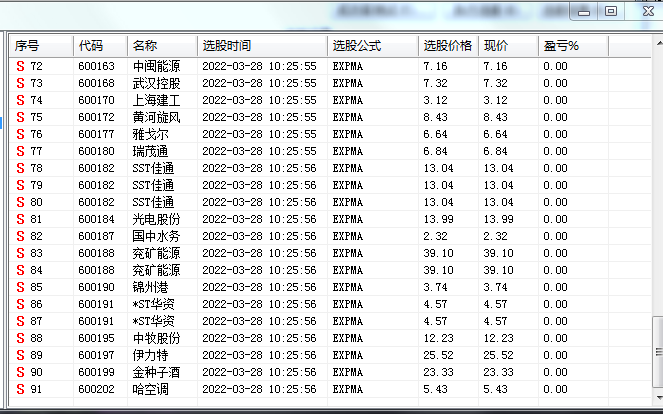Select the S marker beside sequence 87
This screenshot has width=663, height=414.
coord(20,321)
